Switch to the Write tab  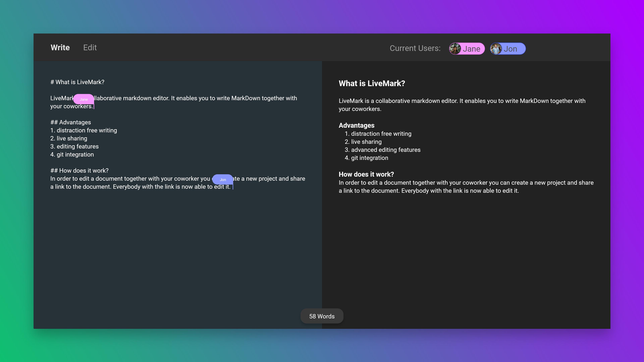tap(60, 47)
